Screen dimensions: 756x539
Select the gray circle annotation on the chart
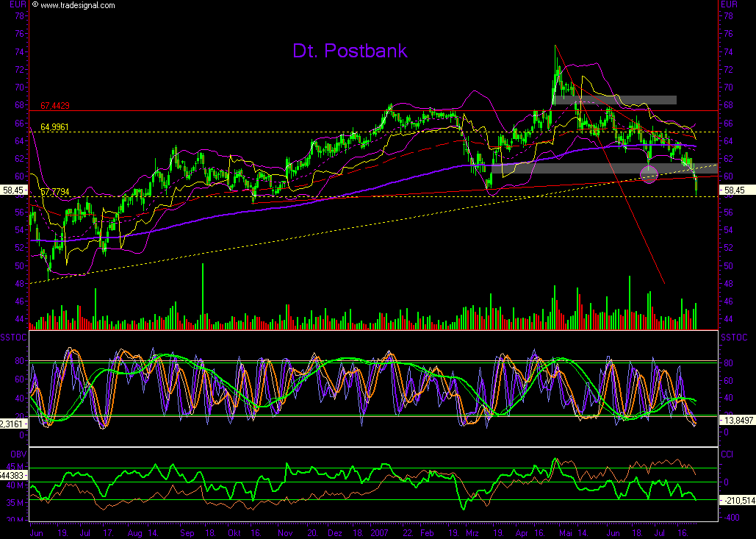(x=649, y=175)
